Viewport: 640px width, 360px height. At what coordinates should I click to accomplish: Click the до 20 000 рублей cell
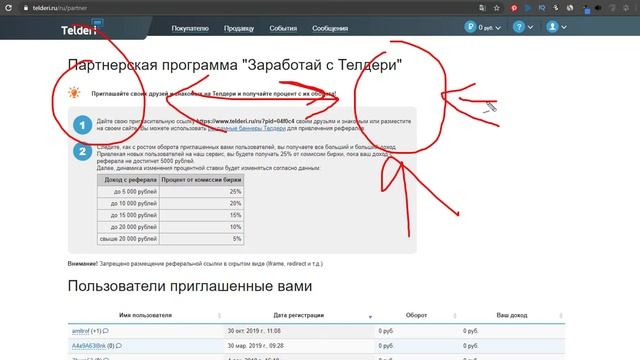pos(128,227)
